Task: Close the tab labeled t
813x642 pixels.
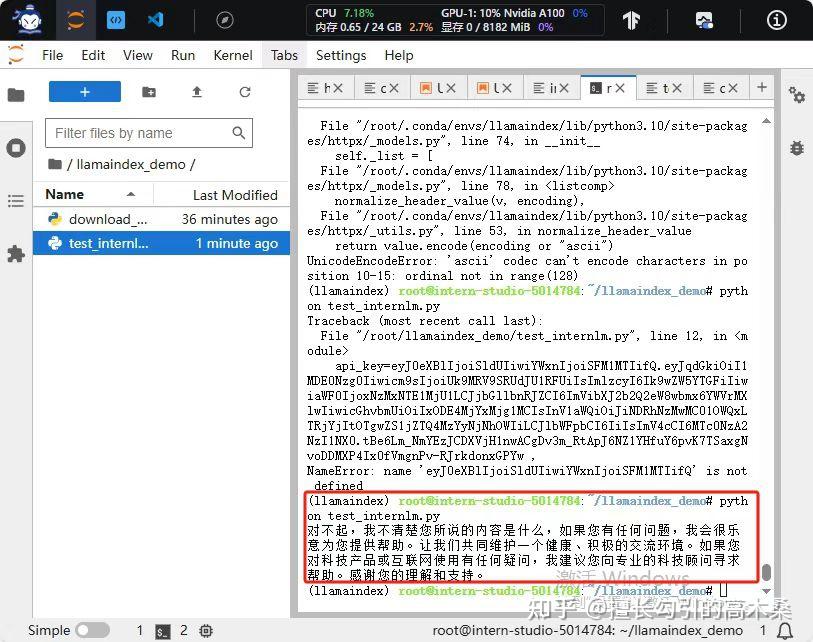Action: 676,88
